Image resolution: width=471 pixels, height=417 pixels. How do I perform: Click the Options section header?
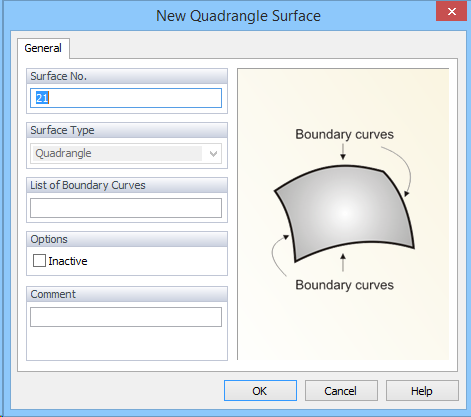click(x=127, y=239)
